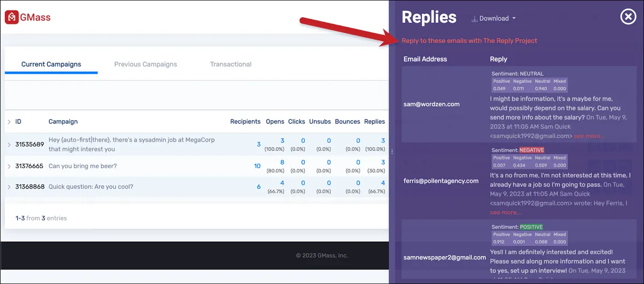
Task: Expand all rows via ID header chevron
Action: (x=9, y=122)
